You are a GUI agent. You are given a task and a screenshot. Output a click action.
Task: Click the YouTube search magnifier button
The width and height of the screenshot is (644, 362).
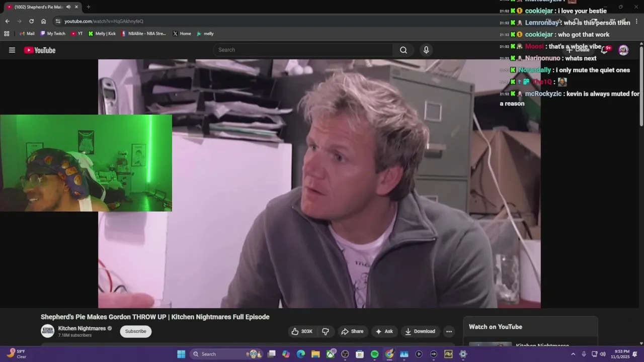point(404,50)
